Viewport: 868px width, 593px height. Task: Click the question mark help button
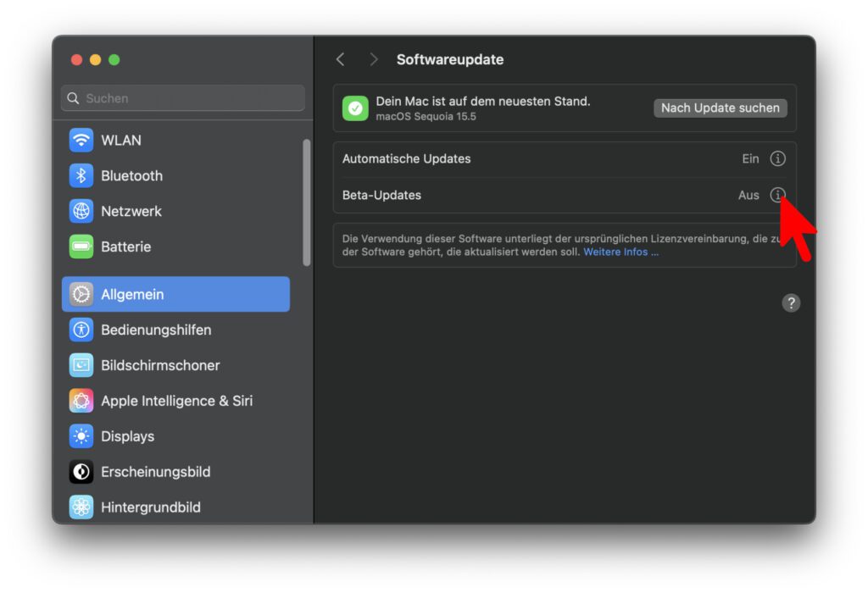[x=791, y=303]
